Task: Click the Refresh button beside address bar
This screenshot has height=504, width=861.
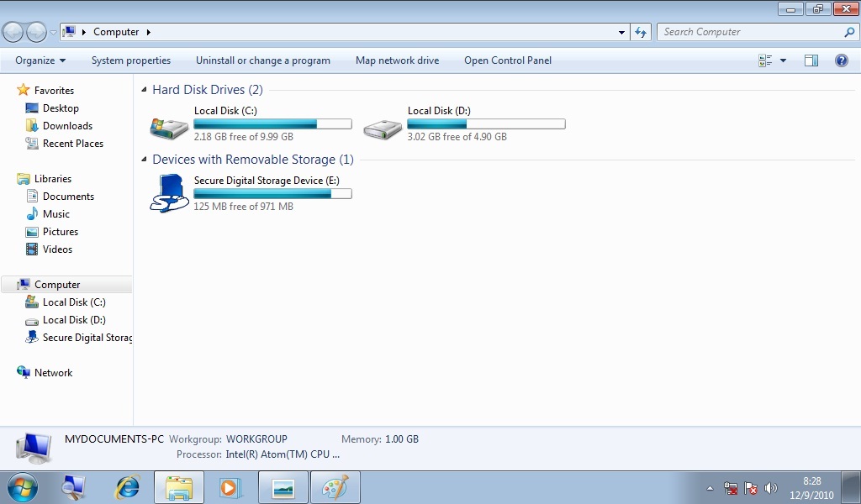Action: 641,32
